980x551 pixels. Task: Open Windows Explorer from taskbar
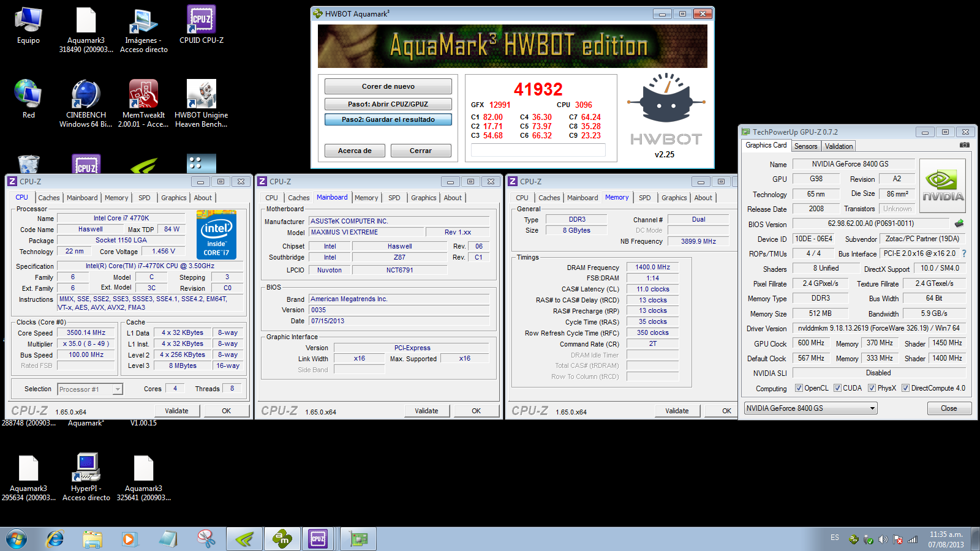[92, 539]
